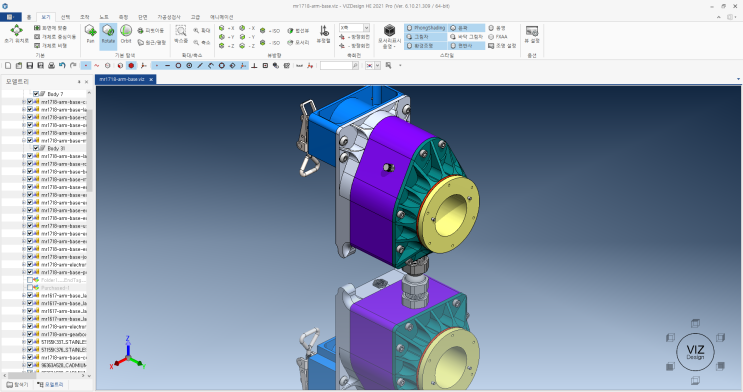
Task: Collapse the ribbon with the chevron
Action: (x=719, y=17)
